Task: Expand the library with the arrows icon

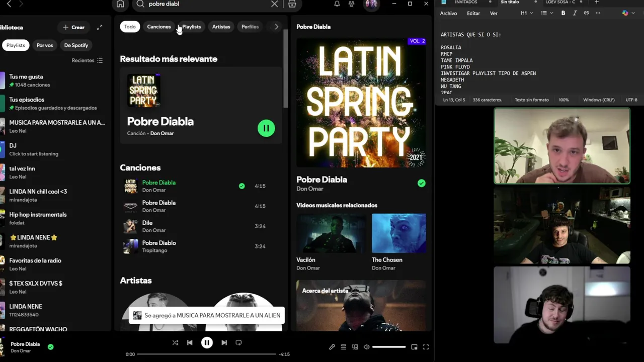Action: pyautogui.click(x=100, y=27)
